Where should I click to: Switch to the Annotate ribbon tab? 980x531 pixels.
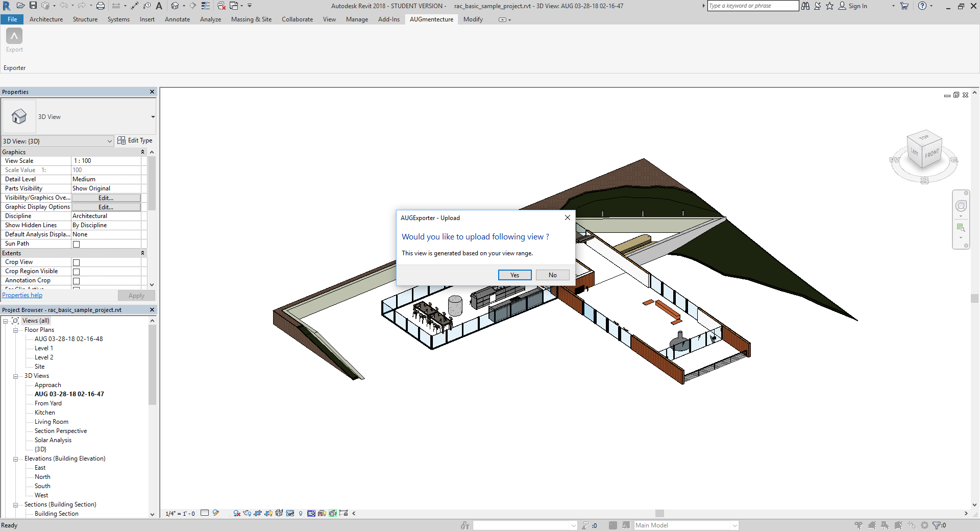tap(177, 19)
